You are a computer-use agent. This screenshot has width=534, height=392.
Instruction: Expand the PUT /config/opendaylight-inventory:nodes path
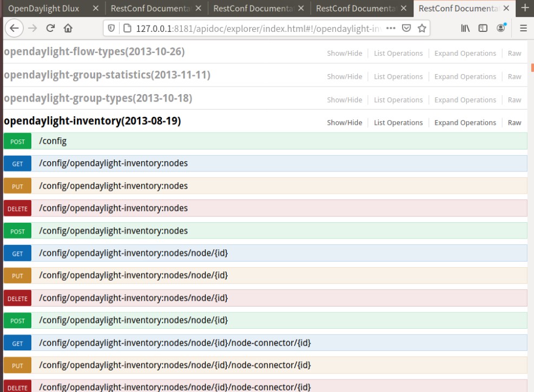click(113, 186)
